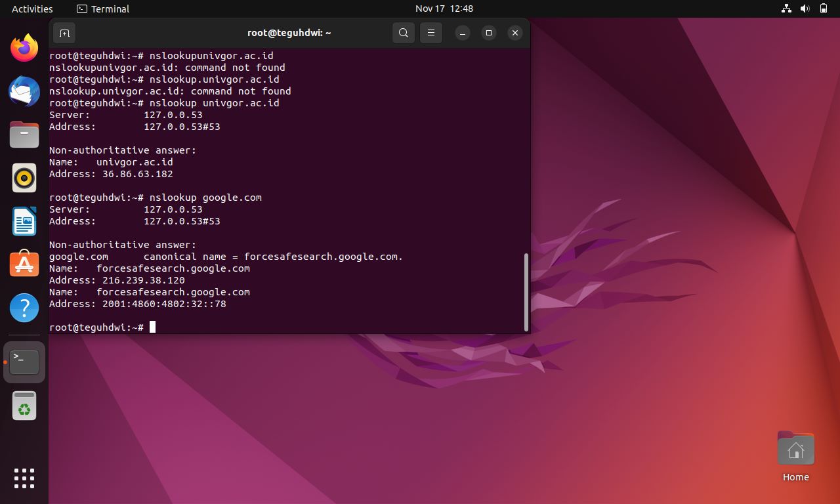Open Ubuntu Software store
Screen dimensions: 840x504
(x=24, y=264)
